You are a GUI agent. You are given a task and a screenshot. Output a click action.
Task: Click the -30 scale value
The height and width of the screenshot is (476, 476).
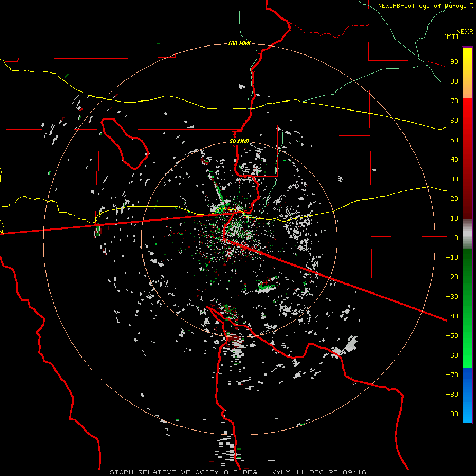point(452,297)
